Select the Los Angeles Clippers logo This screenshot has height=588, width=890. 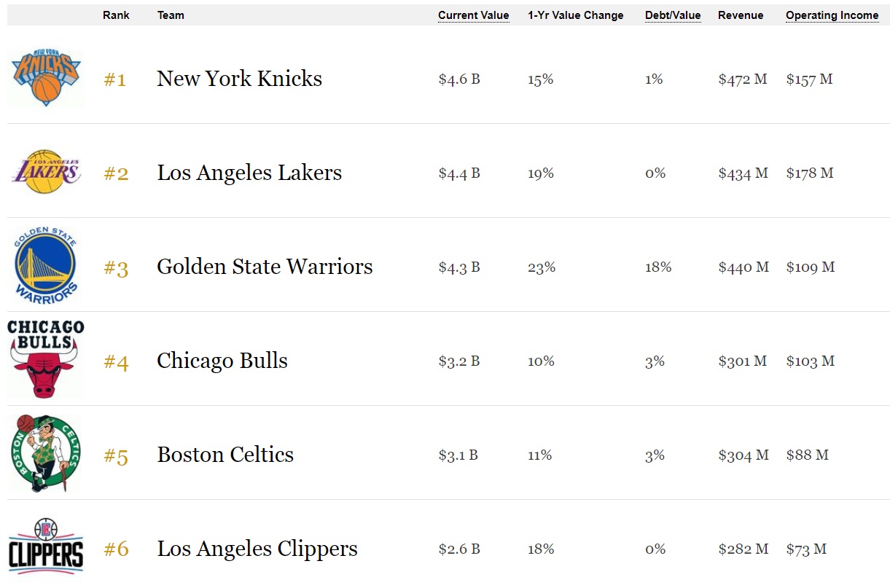click(46, 547)
